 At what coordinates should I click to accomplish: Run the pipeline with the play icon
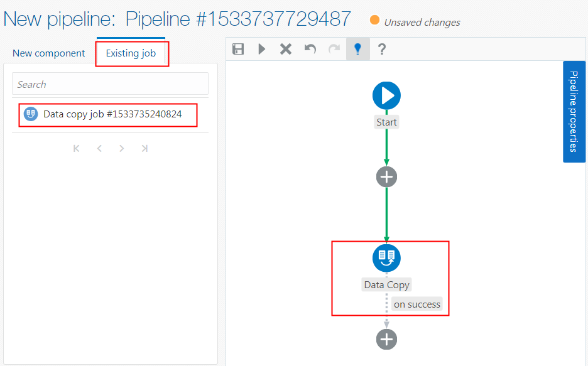(x=262, y=48)
